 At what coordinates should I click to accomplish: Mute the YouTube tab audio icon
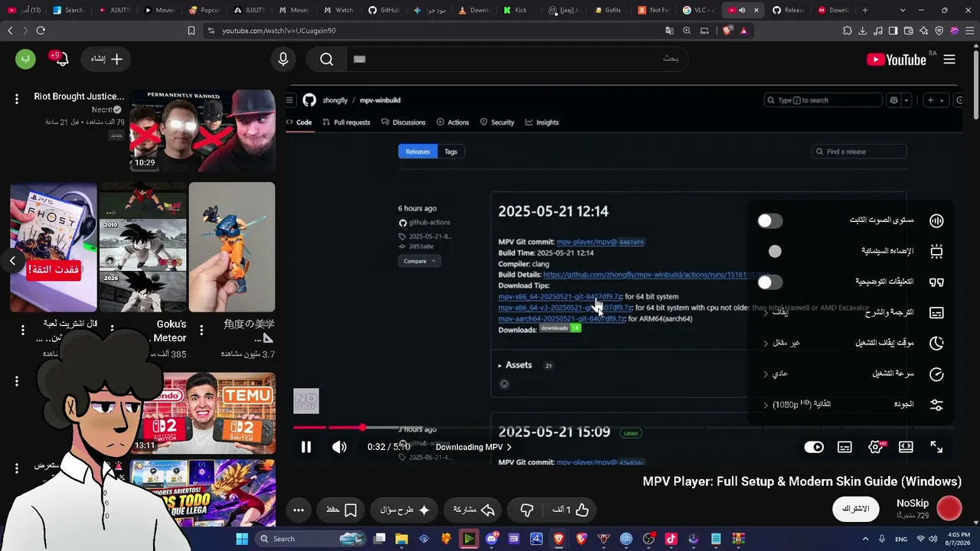(742, 10)
